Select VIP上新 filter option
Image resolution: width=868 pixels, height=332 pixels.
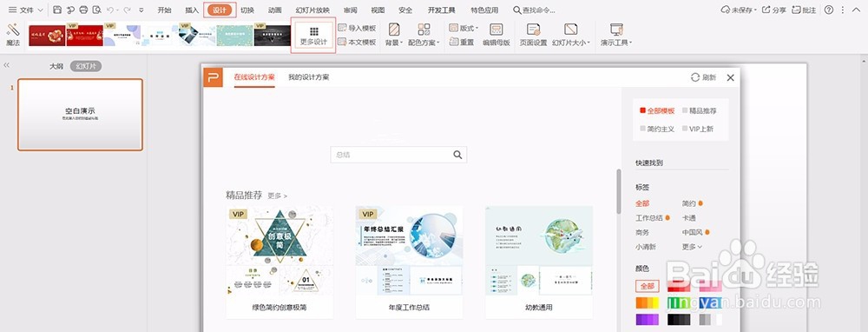coord(698,129)
